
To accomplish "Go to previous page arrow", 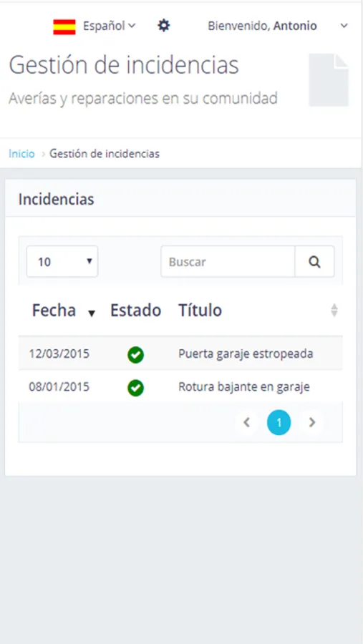I will coord(247,422).
